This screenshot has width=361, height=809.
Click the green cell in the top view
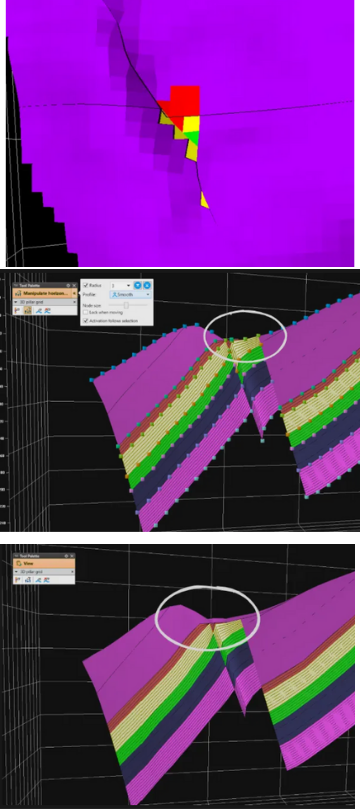coord(192,137)
